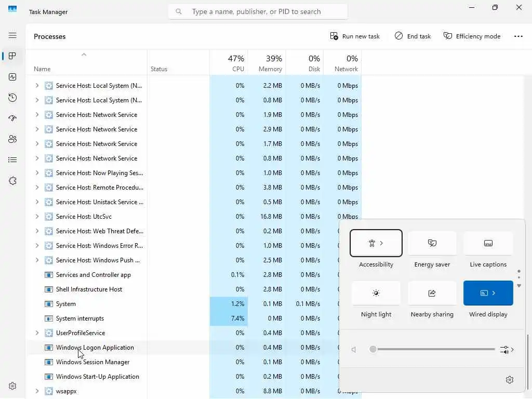Viewport: 532px width, 399px height.
Task: Sort by the Network column header
Action: click(x=343, y=63)
